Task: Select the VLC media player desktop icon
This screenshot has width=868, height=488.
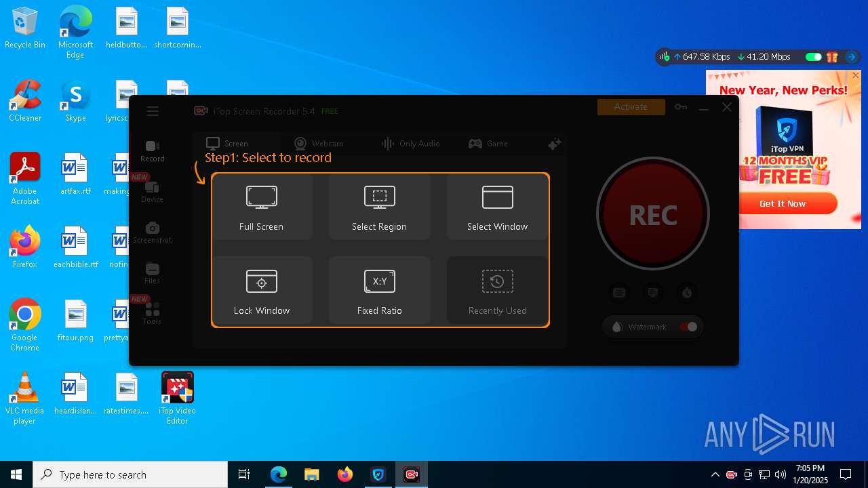Action: pyautogui.click(x=25, y=399)
